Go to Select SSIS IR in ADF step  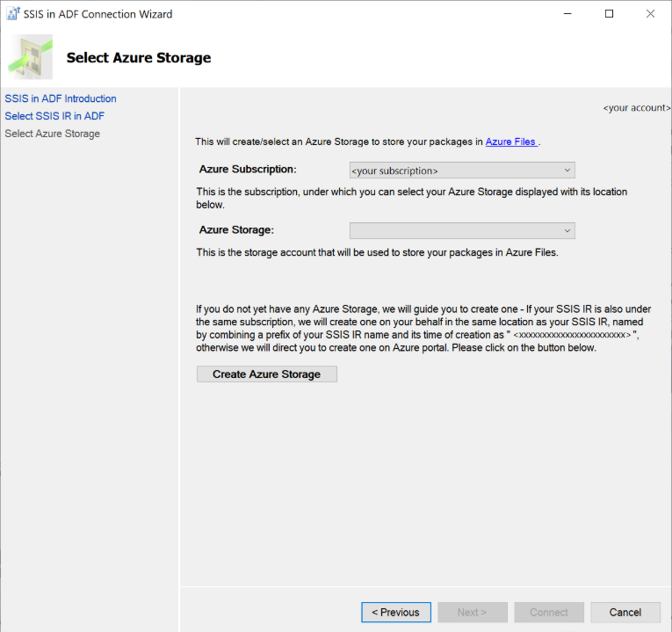click(x=54, y=116)
